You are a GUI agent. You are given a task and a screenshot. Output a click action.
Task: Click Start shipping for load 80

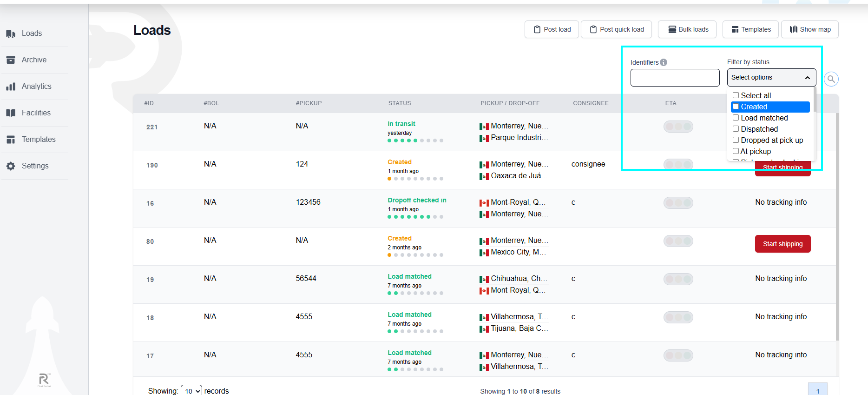[783, 244]
